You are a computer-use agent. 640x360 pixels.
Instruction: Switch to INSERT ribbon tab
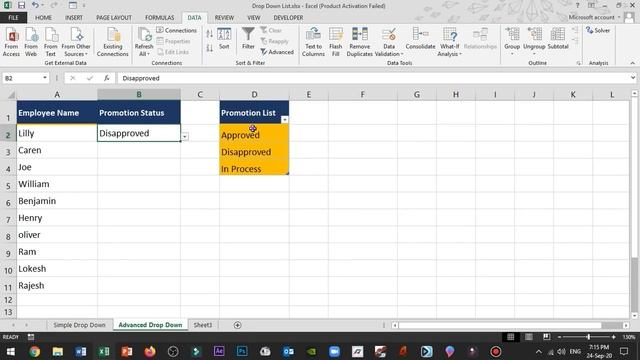pos(73,18)
